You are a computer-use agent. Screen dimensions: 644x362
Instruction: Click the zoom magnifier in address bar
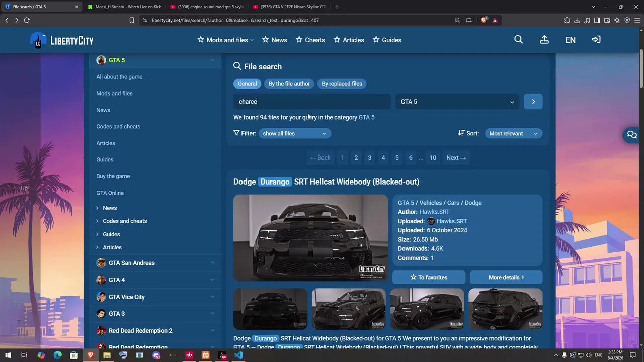(x=457, y=20)
